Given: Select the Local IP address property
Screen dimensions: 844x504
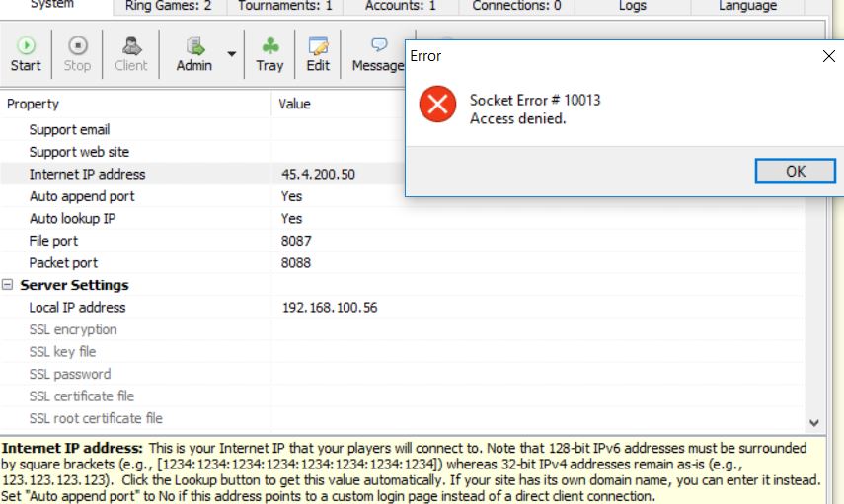Looking at the screenshot, I should click(x=78, y=307).
